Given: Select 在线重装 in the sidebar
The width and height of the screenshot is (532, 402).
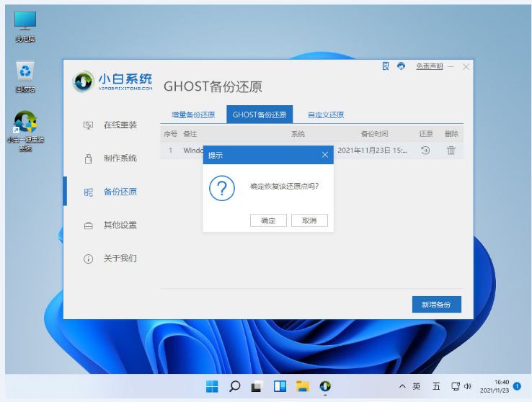Looking at the screenshot, I should coord(120,125).
